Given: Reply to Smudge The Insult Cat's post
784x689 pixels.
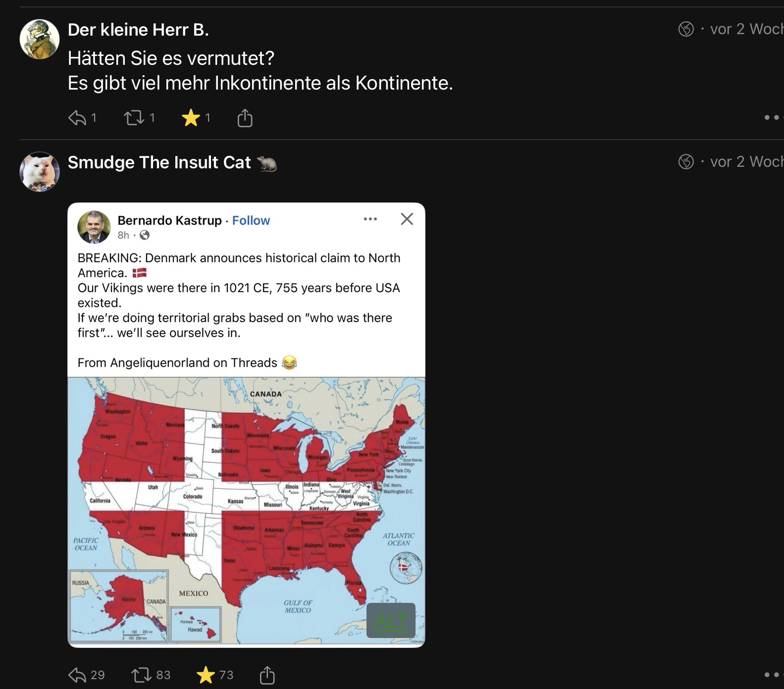Looking at the screenshot, I should 77,675.
